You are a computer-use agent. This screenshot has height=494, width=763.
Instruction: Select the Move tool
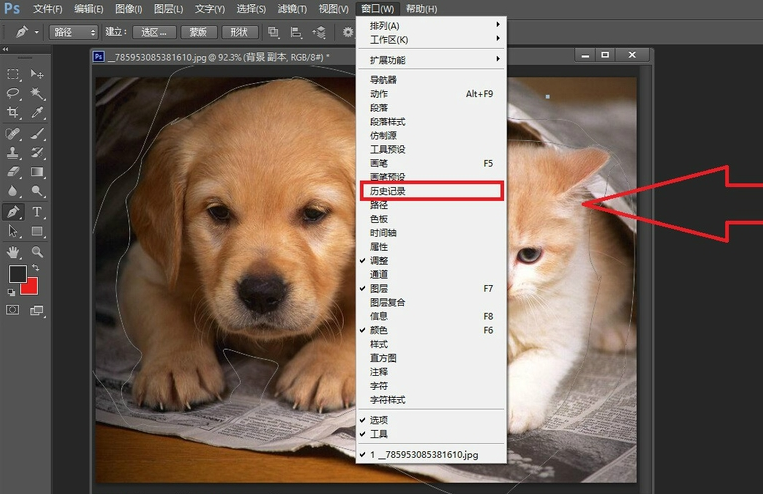pyautogui.click(x=37, y=74)
